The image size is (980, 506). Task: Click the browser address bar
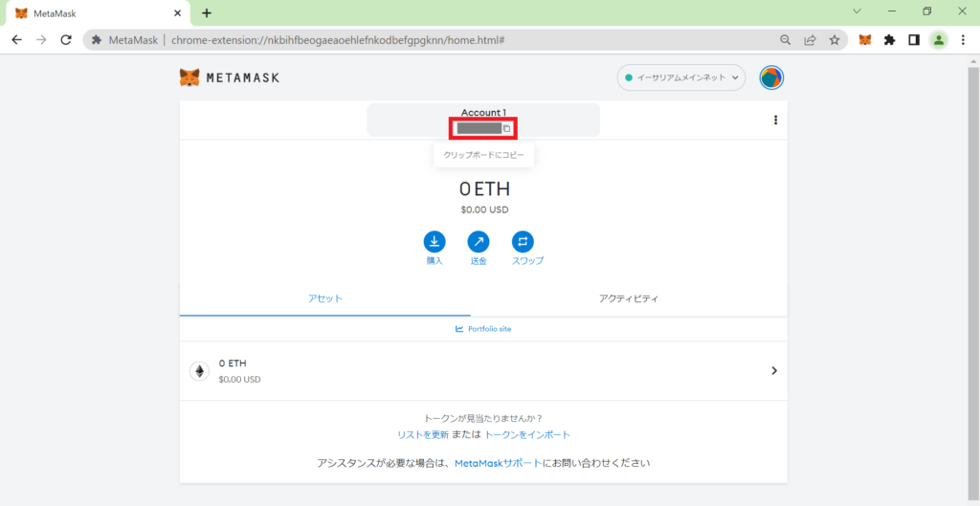[x=431, y=40]
